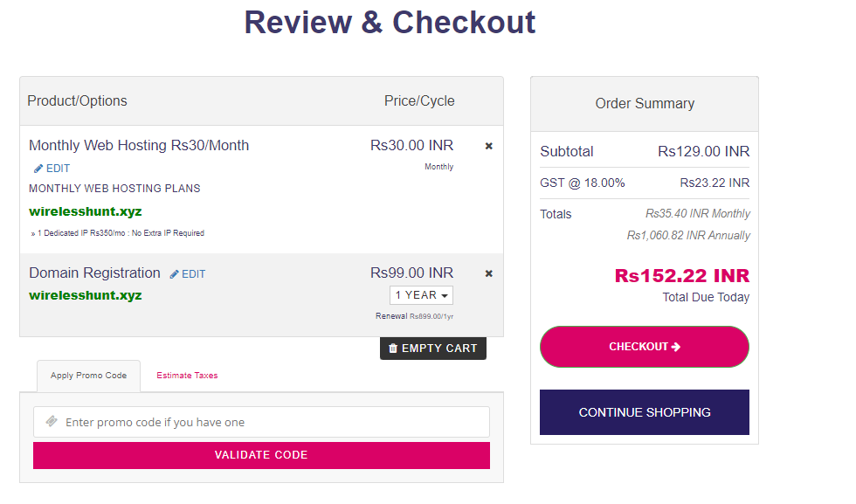Remove Domain Registration item with x icon
Viewport: 856px width, 504px height.
pos(488,273)
